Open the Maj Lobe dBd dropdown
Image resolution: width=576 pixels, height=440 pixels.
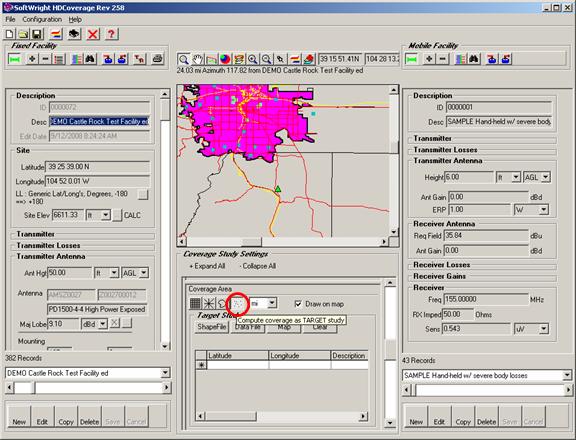(x=103, y=324)
